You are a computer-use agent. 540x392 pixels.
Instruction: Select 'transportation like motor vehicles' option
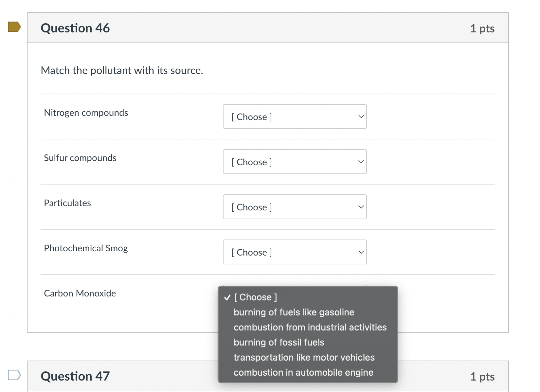(x=304, y=357)
